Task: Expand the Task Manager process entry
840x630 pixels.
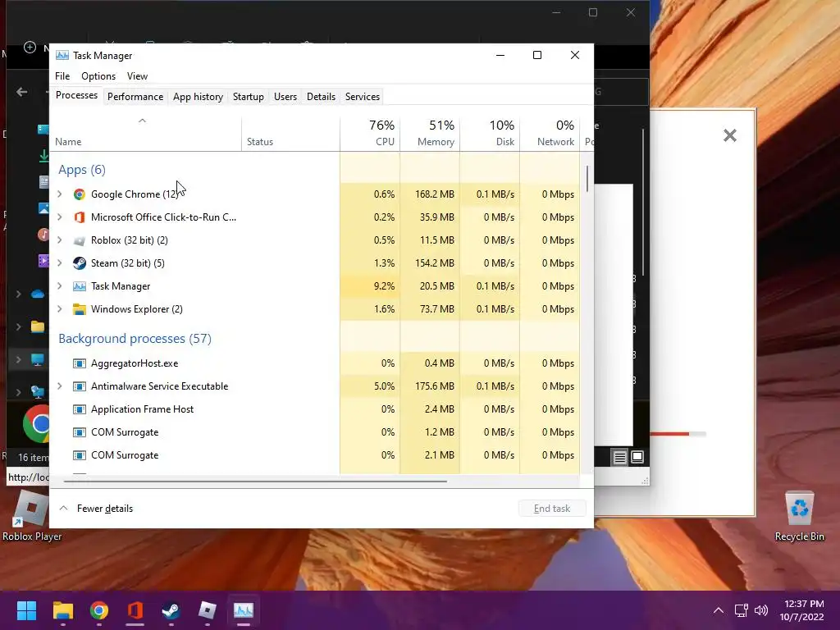Action: 59,286
